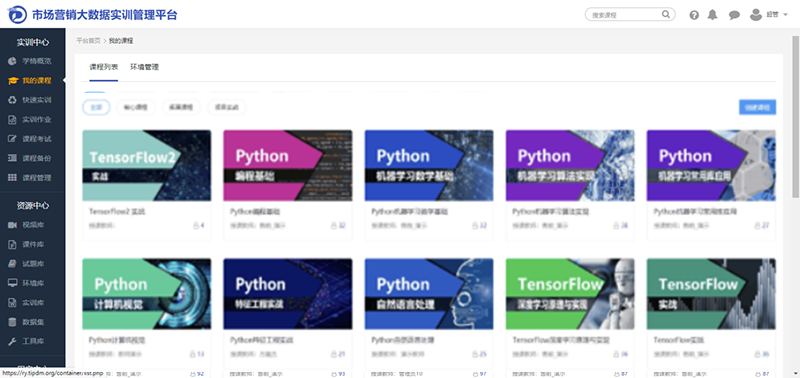Click the 工具库 wrench icon
This screenshot has width=800, height=378.
[x=13, y=341]
